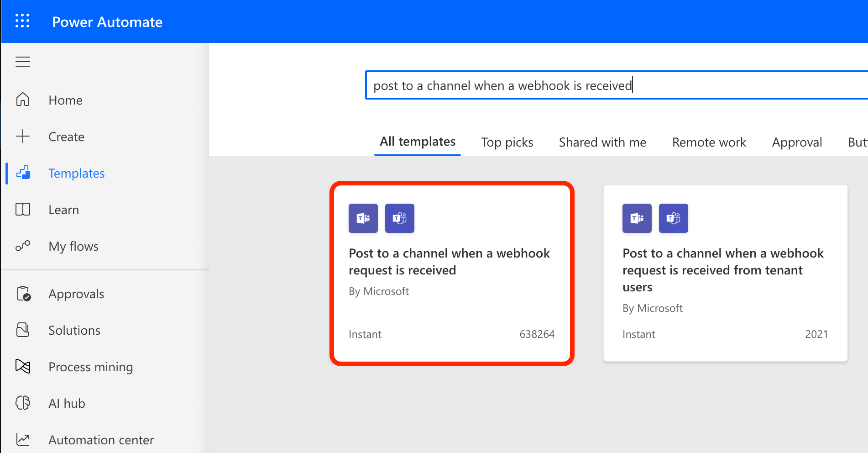Screen dimensions: 868x453
Task: Click the Solutions sidebar icon
Action: tap(22, 330)
